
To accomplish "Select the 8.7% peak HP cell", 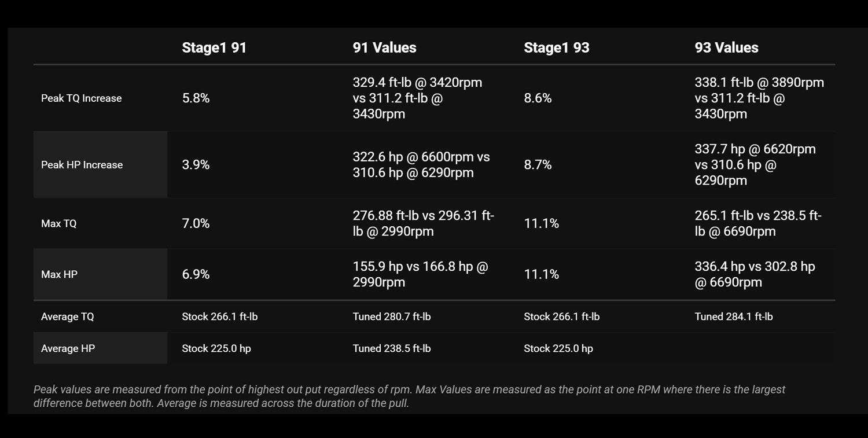I will (x=538, y=165).
